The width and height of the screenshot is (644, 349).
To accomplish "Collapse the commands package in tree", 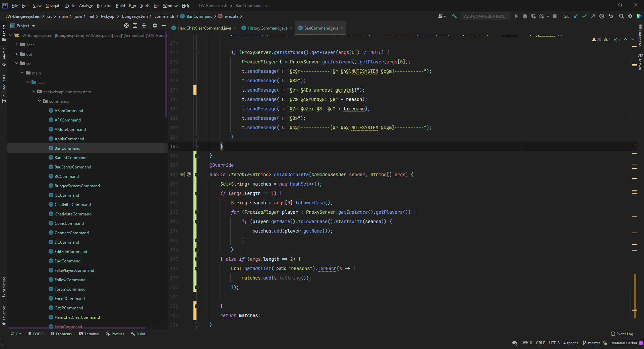I will [40, 101].
